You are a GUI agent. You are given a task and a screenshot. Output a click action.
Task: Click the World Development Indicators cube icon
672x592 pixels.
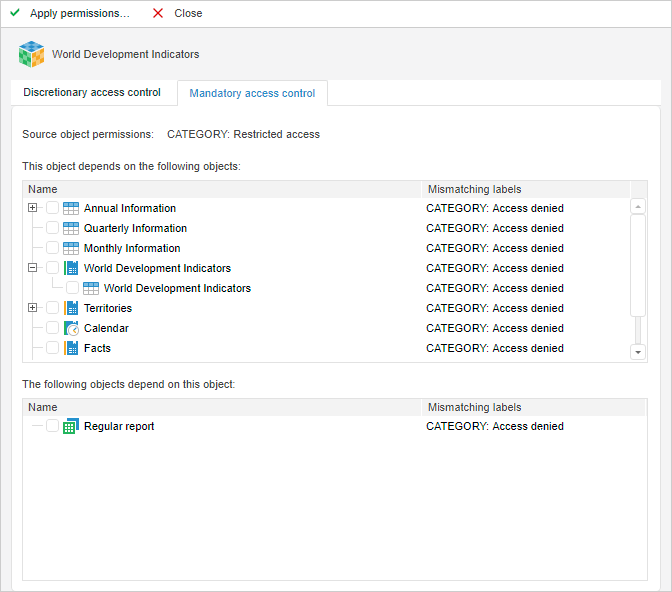31,54
